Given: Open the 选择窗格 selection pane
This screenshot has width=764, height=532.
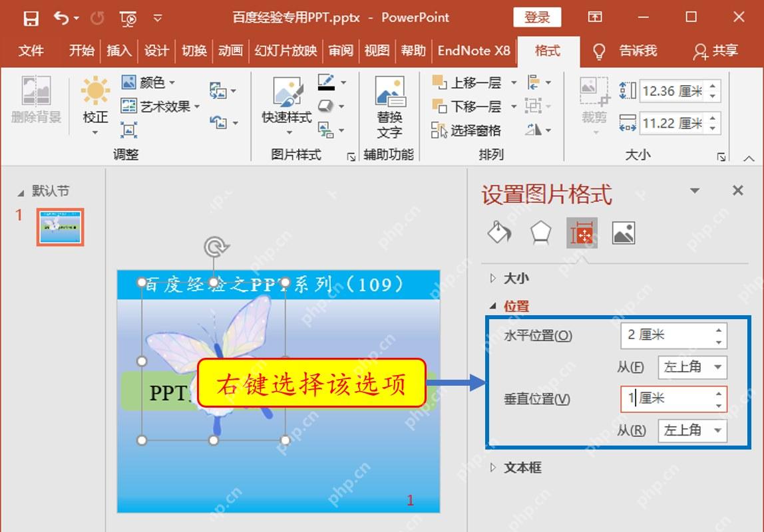Looking at the screenshot, I should [467, 130].
